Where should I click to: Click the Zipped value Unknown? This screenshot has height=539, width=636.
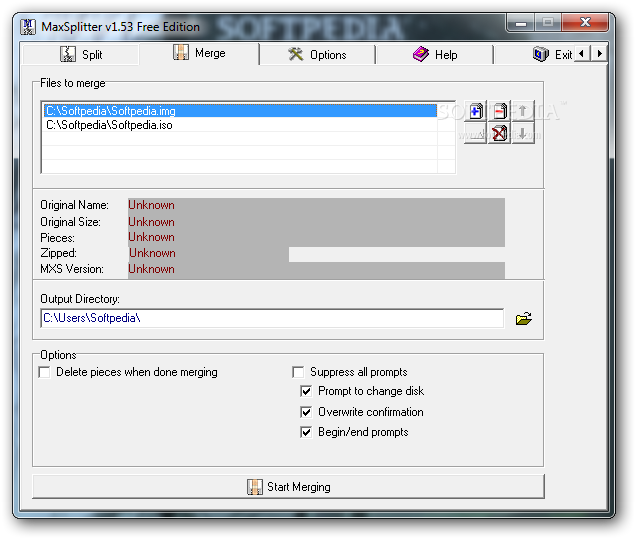[x=152, y=253]
